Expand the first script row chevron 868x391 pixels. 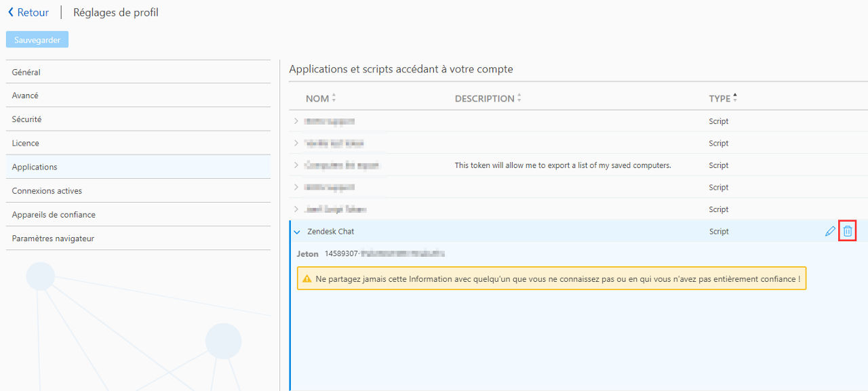[x=296, y=121]
